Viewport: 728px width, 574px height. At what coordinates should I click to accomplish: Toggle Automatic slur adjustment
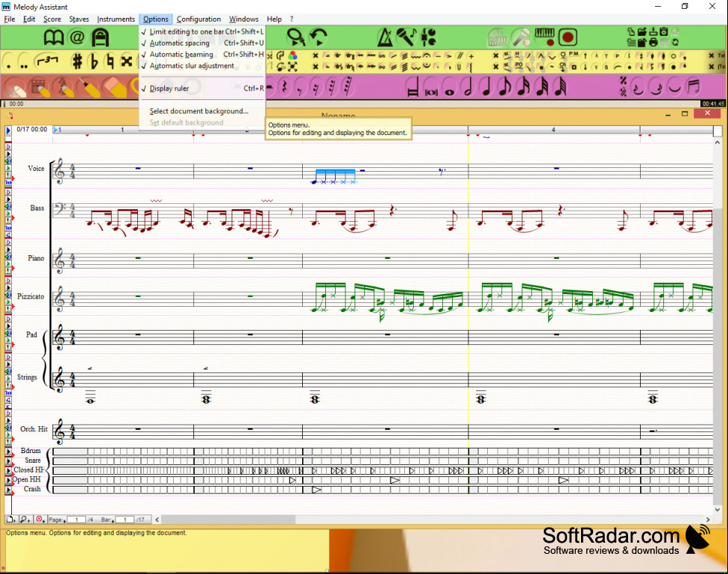tap(202, 66)
